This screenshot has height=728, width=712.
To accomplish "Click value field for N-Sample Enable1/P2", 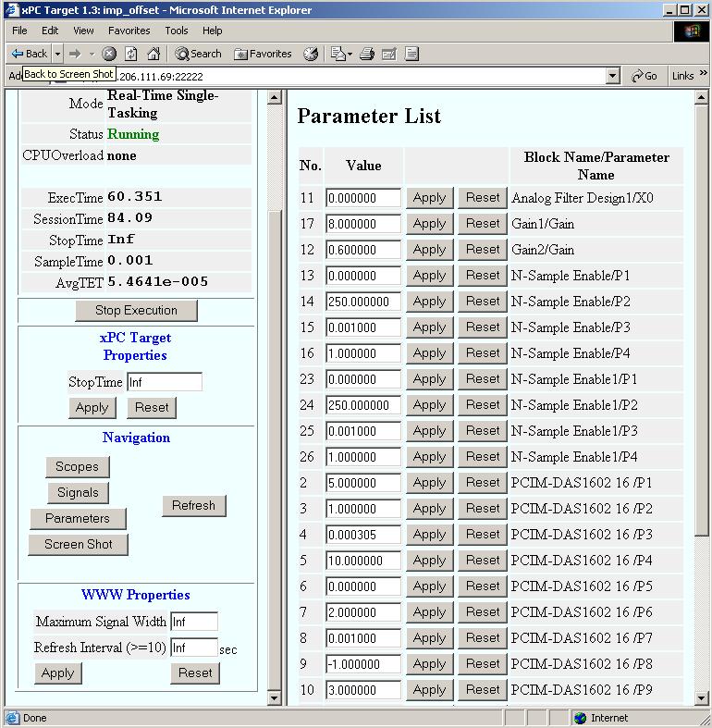I will pos(363,405).
